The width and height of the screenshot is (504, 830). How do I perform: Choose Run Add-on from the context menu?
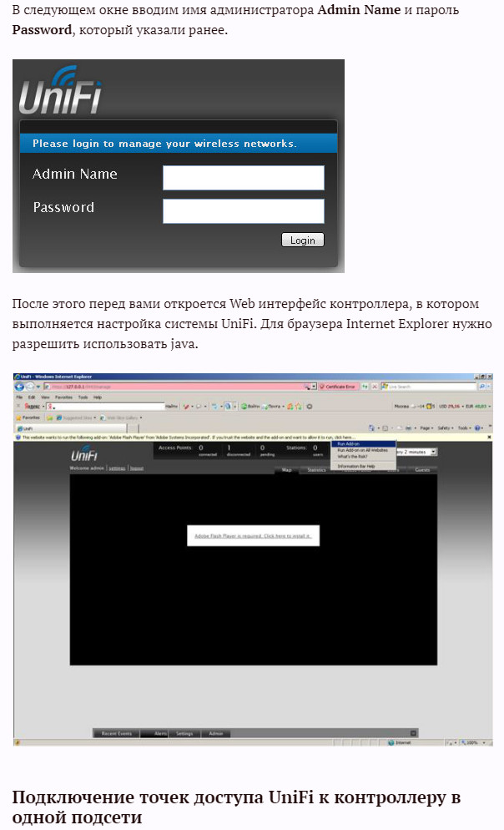click(364, 443)
